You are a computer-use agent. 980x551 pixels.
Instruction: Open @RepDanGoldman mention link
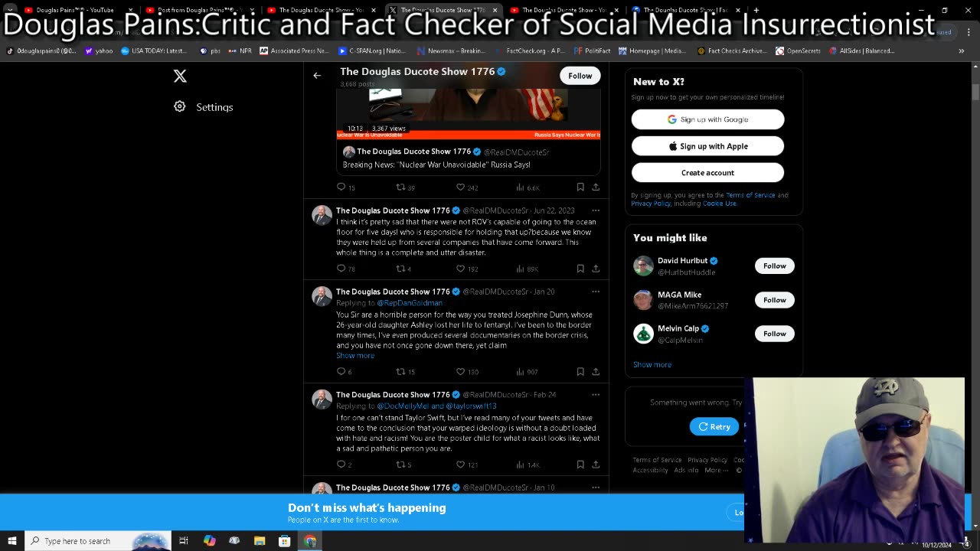[410, 303]
